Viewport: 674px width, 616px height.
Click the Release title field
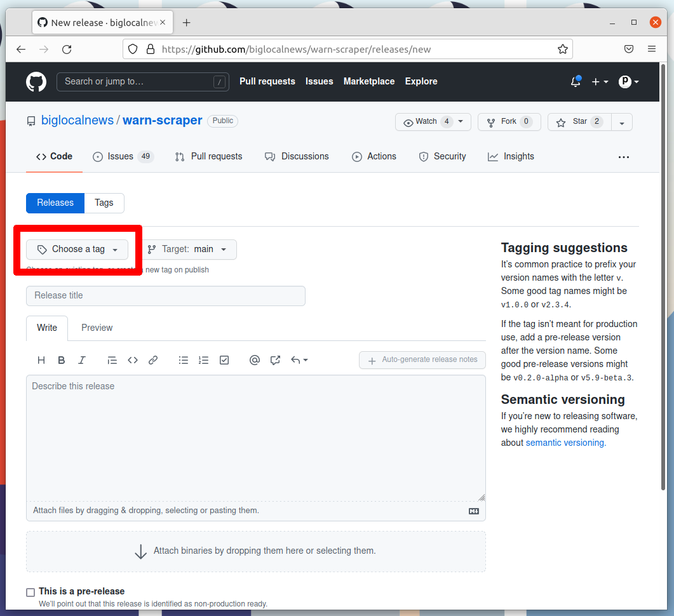(166, 296)
